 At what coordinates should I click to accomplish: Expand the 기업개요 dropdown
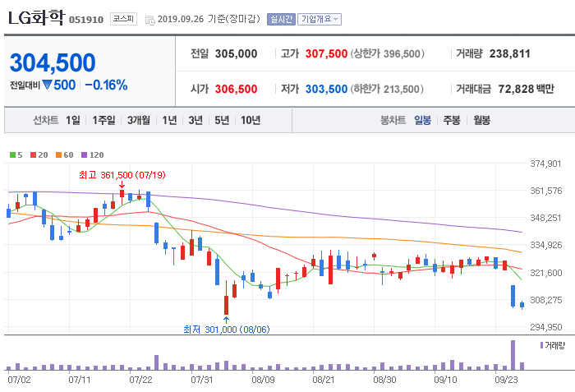tap(320, 18)
